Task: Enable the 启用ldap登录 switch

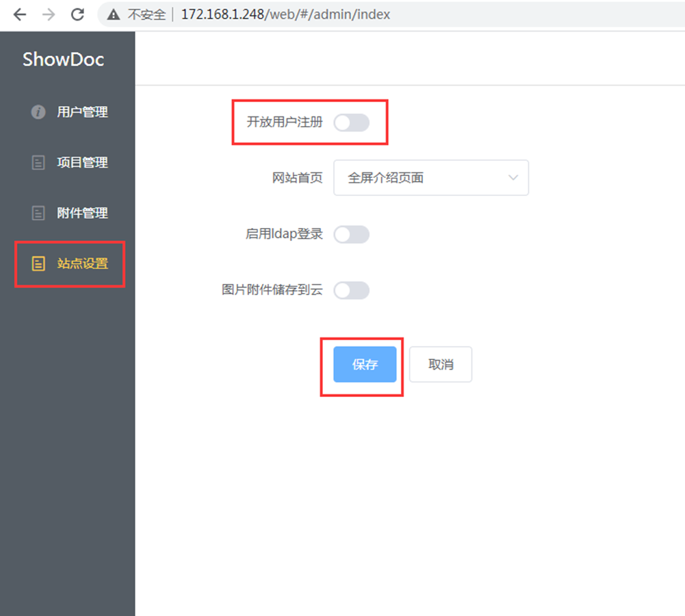Action: pyautogui.click(x=352, y=235)
